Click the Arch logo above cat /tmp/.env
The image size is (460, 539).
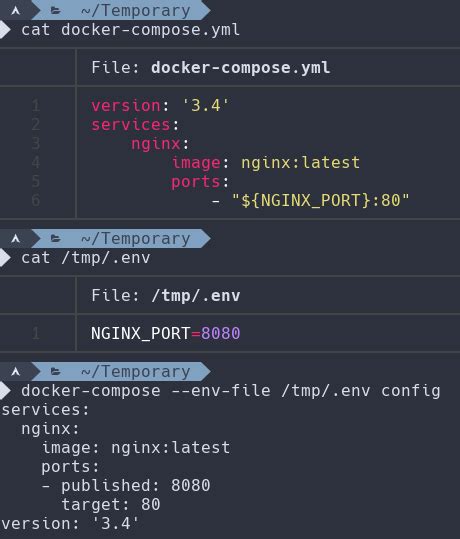click(x=15, y=238)
